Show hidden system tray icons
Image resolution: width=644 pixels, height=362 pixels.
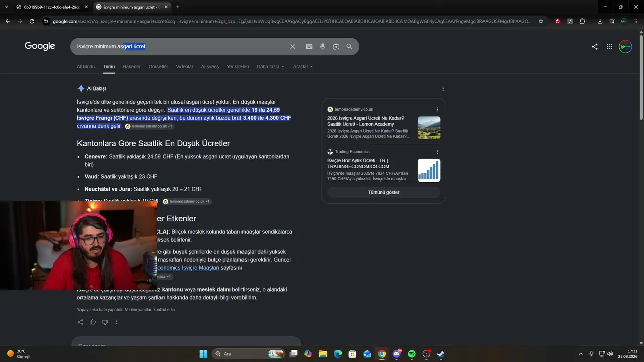(x=580, y=354)
